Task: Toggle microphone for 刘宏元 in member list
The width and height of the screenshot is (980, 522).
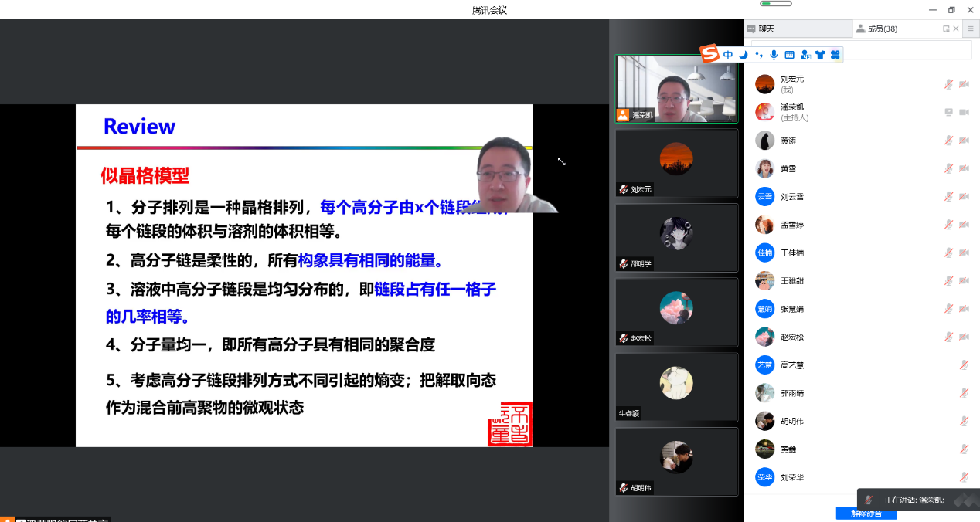Action: 948,84
